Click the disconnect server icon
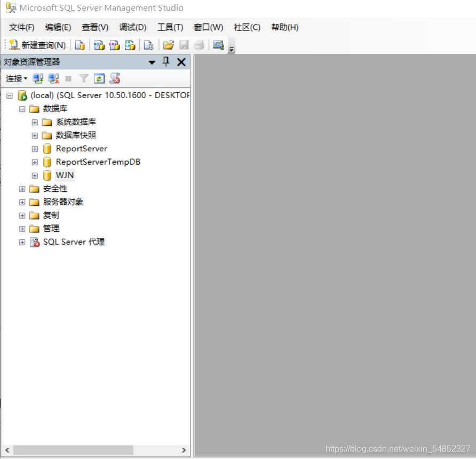The width and height of the screenshot is (476, 459). (53, 79)
